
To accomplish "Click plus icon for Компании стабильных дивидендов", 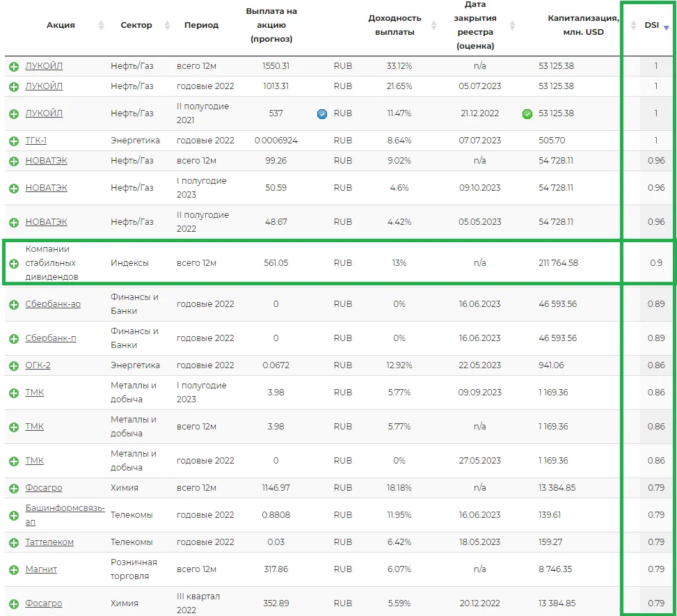I will (x=13, y=263).
